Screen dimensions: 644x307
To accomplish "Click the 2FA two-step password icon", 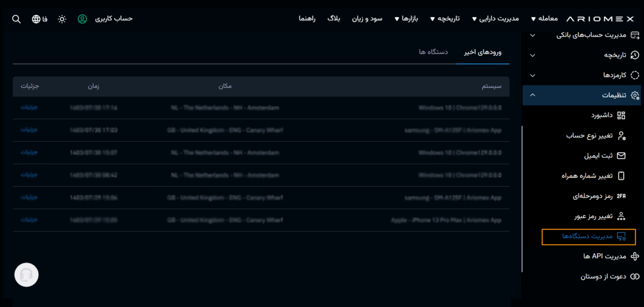I will pyautogui.click(x=621, y=196).
